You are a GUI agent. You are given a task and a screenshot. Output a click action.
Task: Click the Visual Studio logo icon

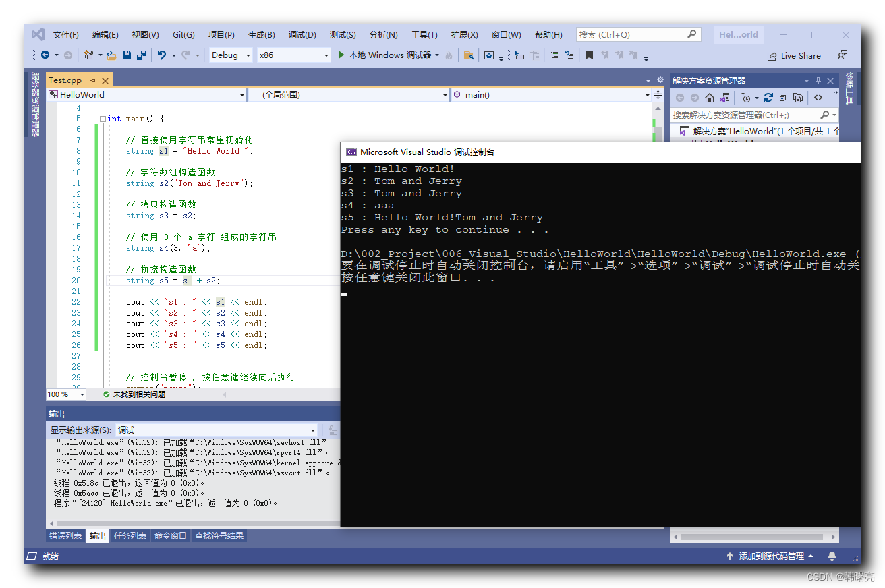[38, 34]
